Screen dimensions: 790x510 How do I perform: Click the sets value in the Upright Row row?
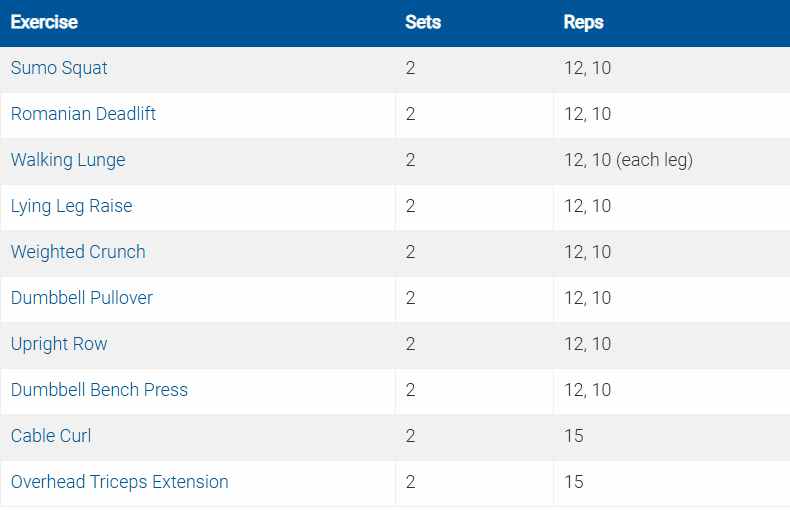pos(411,345)
